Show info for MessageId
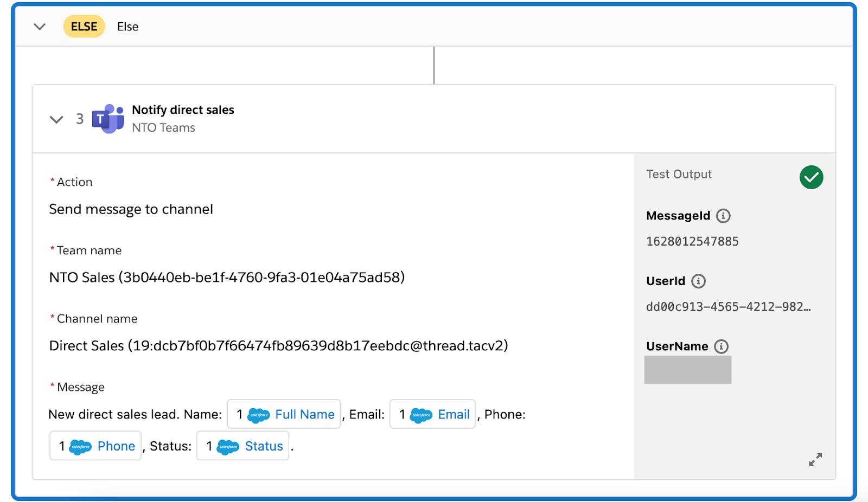The width and height of the screenshot is (868, 502). pyautogui.click(x=723, y=216)
